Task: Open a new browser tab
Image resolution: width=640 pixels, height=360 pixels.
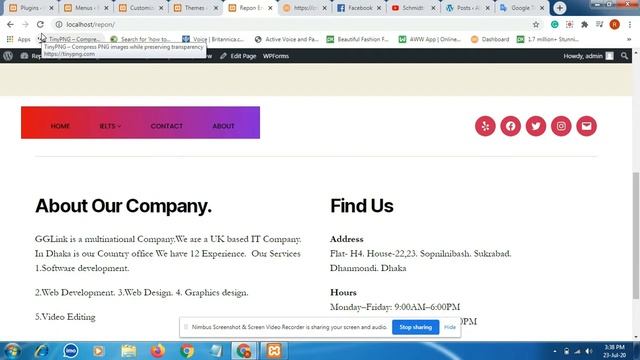Action: click(560, 8)
